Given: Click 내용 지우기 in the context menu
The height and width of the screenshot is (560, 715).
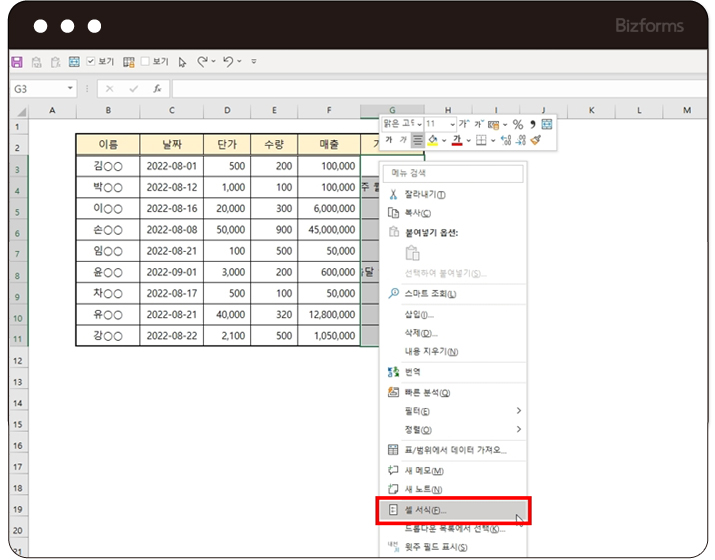Looking at the screenshot, I should point(431,351).
